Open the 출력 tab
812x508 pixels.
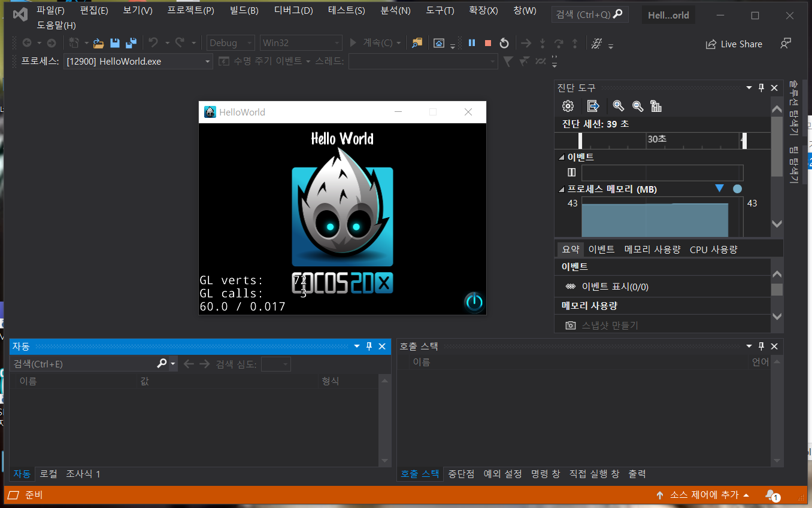pyautogui.click(x=637, y=474)
